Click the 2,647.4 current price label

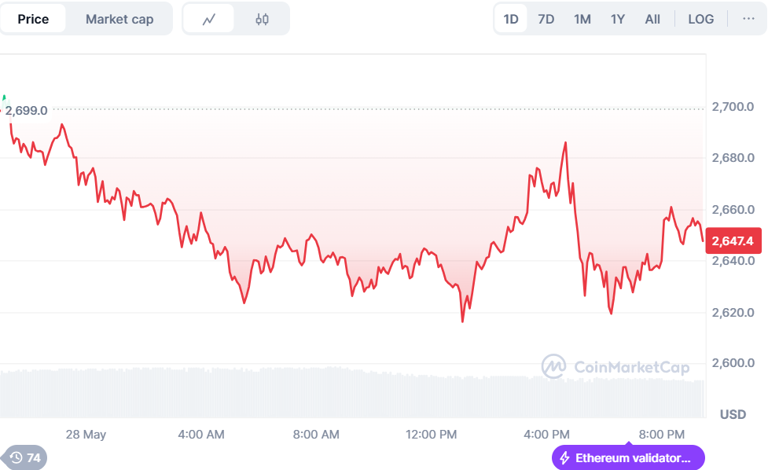(734, 240)
